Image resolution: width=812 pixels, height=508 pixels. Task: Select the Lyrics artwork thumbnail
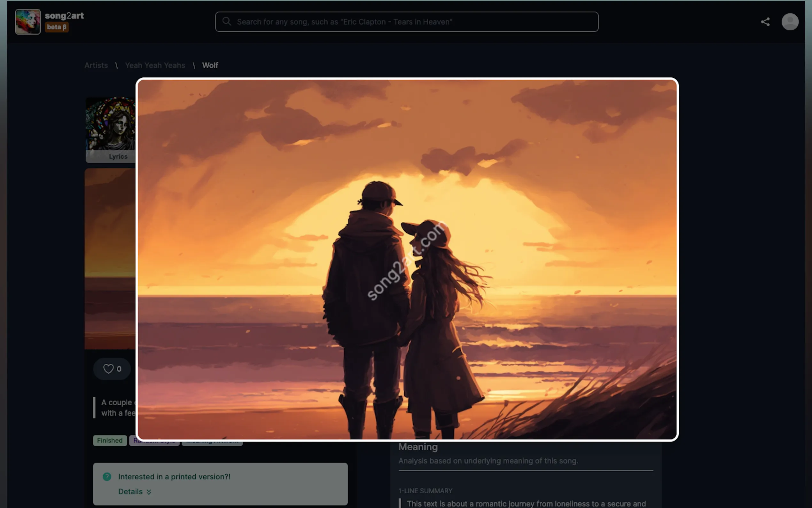[111, 129]
